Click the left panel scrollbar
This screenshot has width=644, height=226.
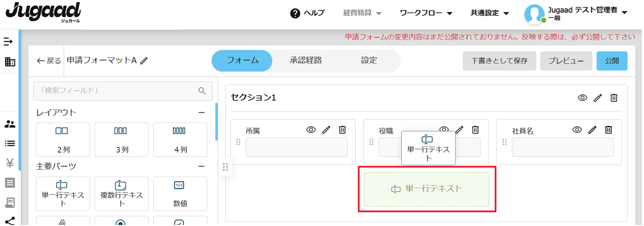pyautogui.click(x=216, y=122)
